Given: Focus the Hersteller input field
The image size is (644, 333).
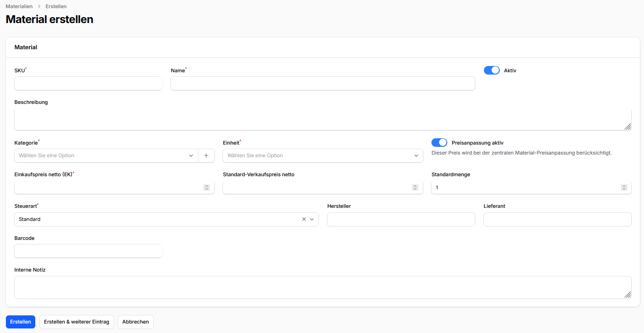Looking at the screenshot, I should coord(401,219).
